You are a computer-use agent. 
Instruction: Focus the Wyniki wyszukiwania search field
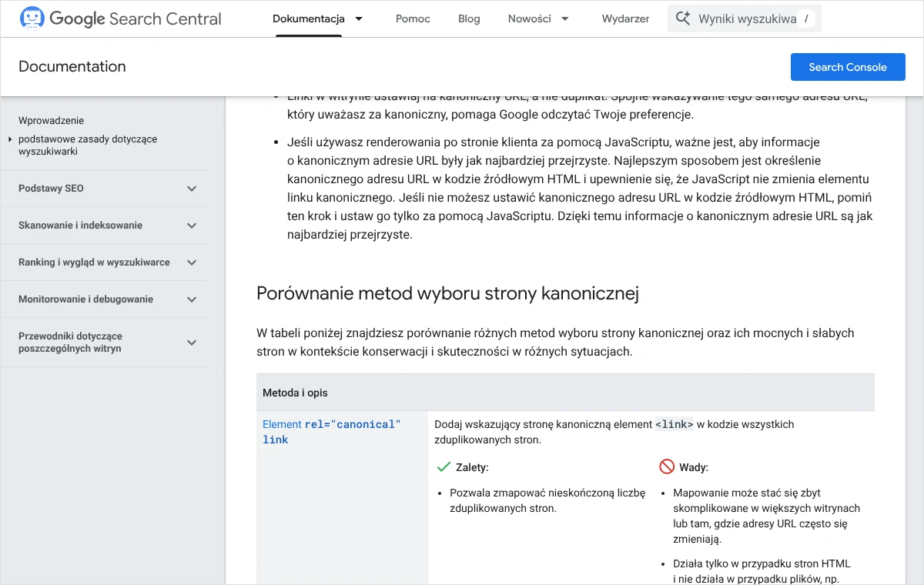click(744, 18)
